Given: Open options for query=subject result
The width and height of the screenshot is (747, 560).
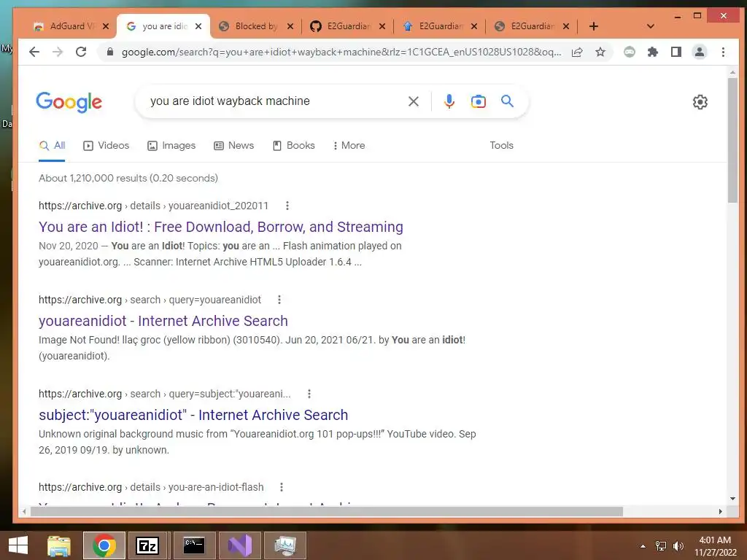Looking at the screenshot, I should 309,394.
